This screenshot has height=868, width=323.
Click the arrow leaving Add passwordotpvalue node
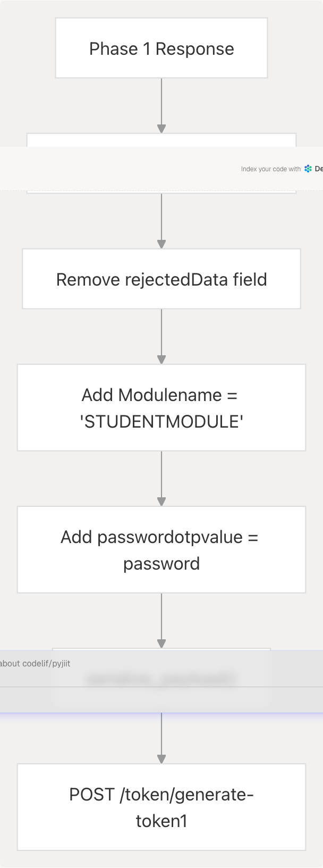click(161, 620)
